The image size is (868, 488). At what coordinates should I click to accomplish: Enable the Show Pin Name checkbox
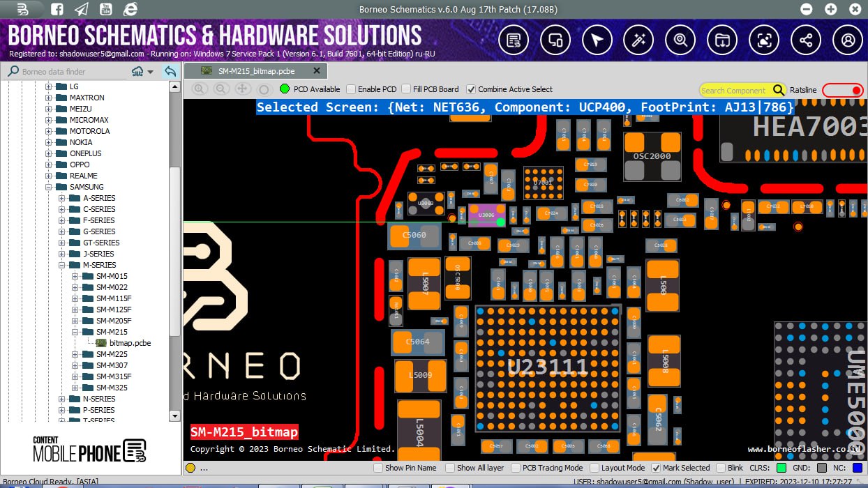point(378,468)
